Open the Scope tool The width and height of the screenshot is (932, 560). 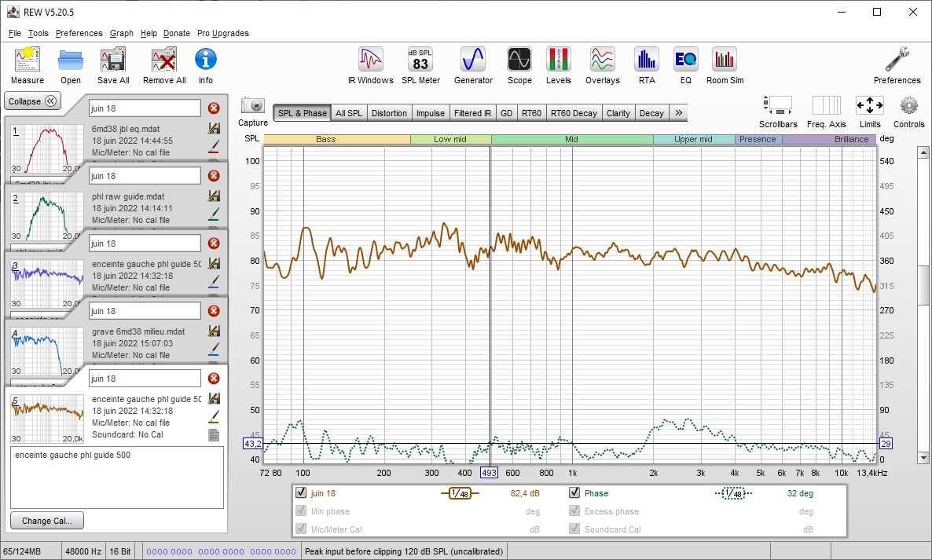tap(519, 60)
